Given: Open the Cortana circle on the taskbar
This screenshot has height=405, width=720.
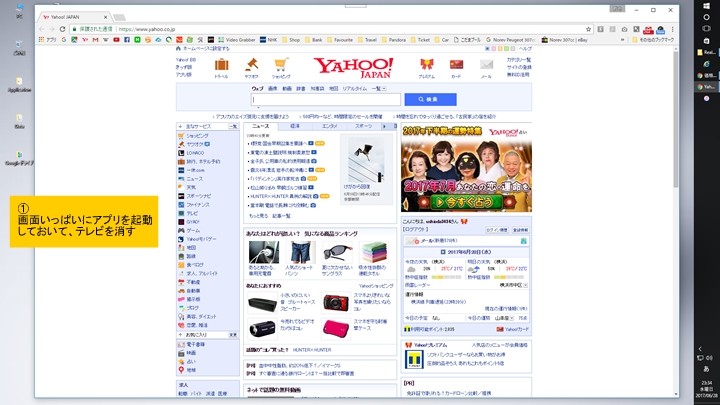Looking at the screenshot, I should (x=706, y=17).
